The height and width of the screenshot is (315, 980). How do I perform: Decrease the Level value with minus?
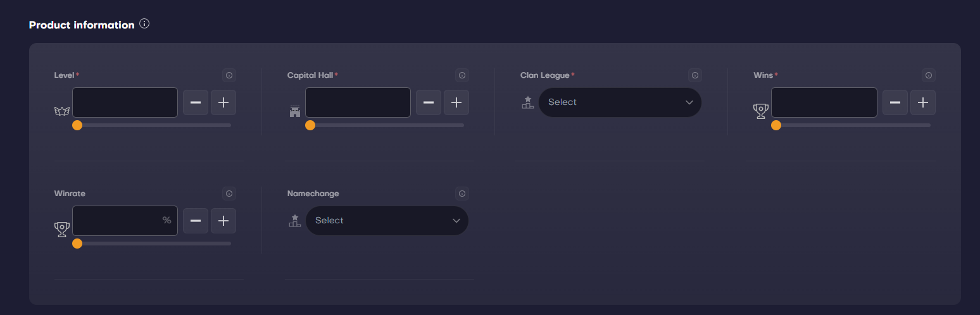tap(196, 102)
